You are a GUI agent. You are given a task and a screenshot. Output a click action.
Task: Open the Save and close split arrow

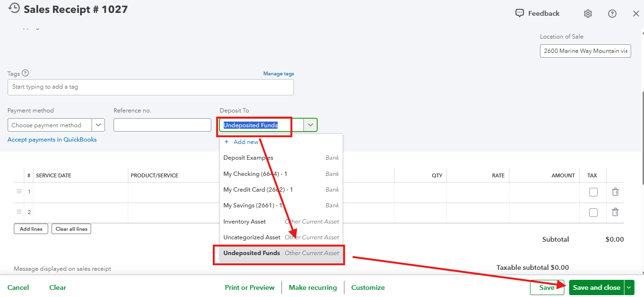[x=629, y=287]
